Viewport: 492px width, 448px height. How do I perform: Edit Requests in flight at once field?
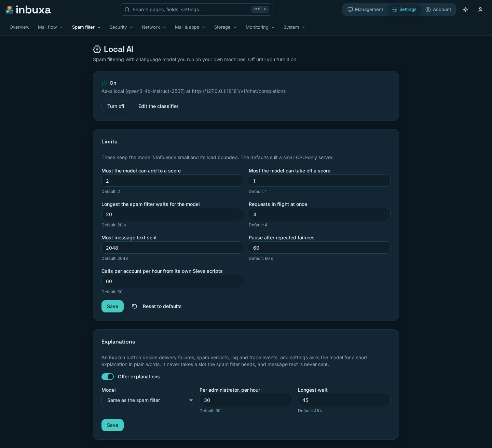[319, 214]
